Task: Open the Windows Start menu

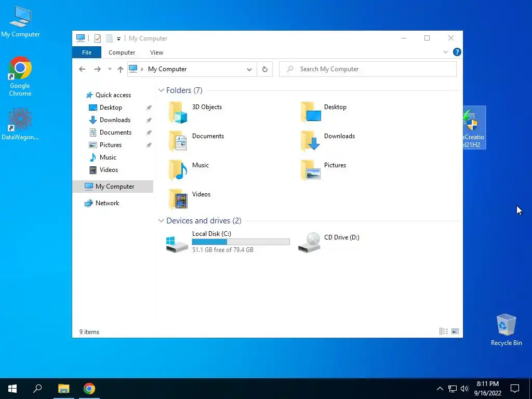Action: click(x=12, y=389)
